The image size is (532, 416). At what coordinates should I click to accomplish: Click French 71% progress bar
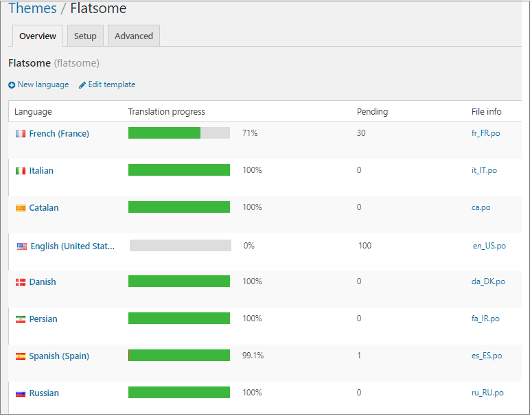click(179, 133)
